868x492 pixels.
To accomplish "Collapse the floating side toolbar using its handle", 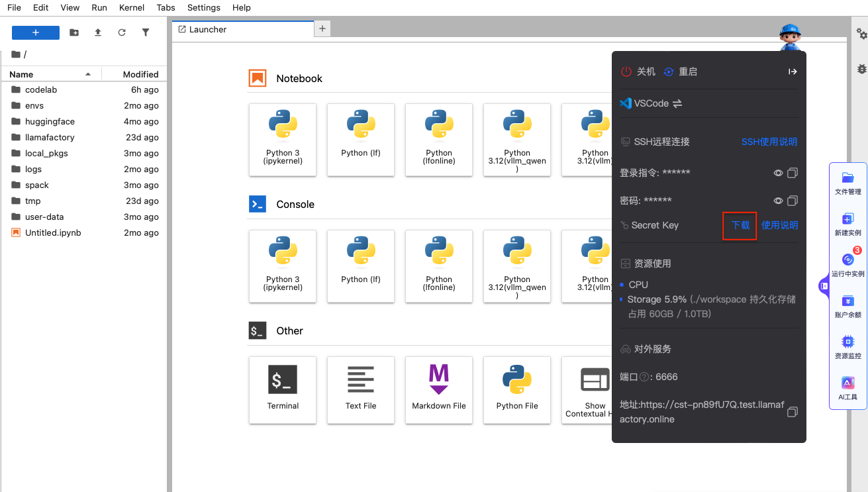I will 824,286.
